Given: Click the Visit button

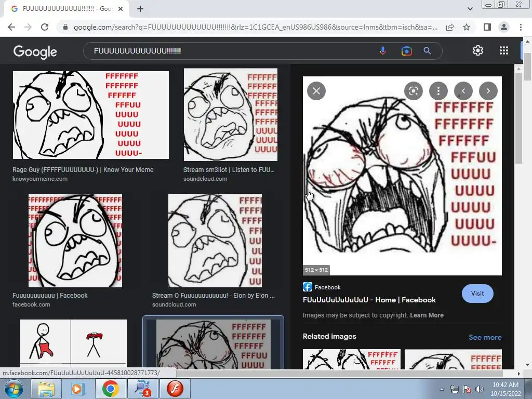Looking at the screenshot, I should coord(477,294).
